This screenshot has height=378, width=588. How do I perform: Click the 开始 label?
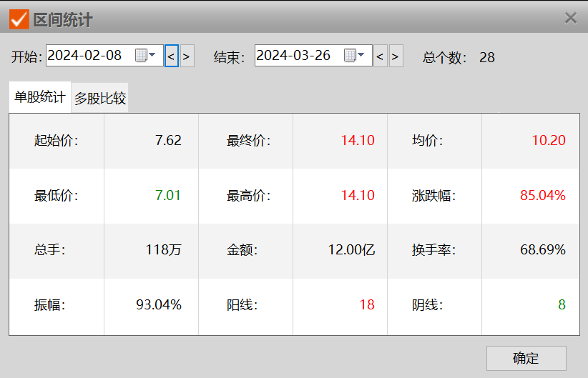pyautogui.click(x=26, y=57)
